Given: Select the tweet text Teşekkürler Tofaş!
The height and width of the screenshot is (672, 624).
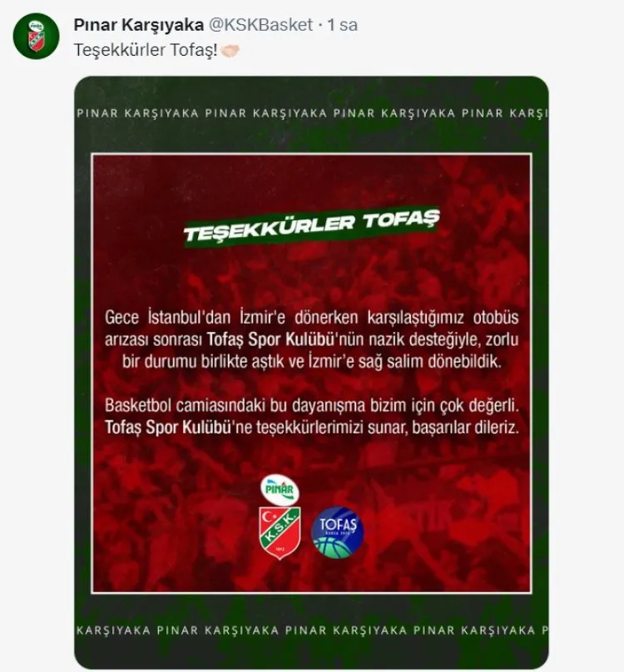Looking at the screenshot, I should [146, 50].
